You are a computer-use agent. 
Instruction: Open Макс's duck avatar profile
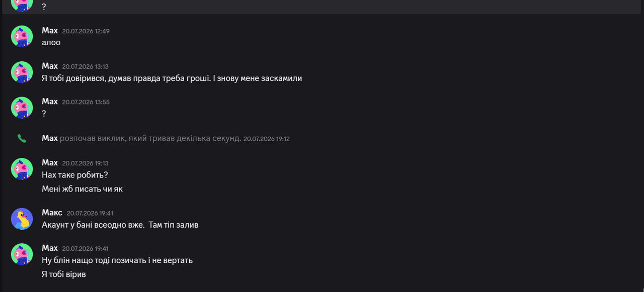(x=22, y=219)
